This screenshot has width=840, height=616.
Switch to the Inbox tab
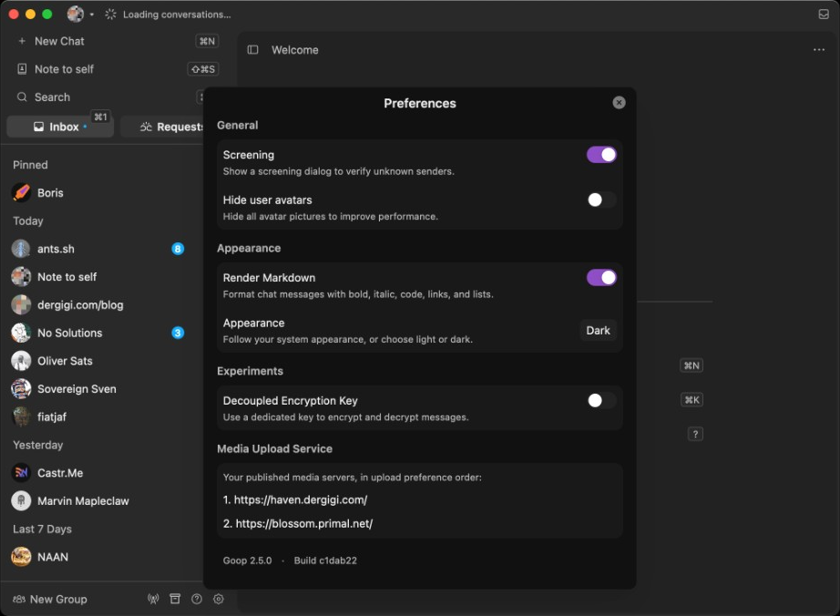[60, 127]
